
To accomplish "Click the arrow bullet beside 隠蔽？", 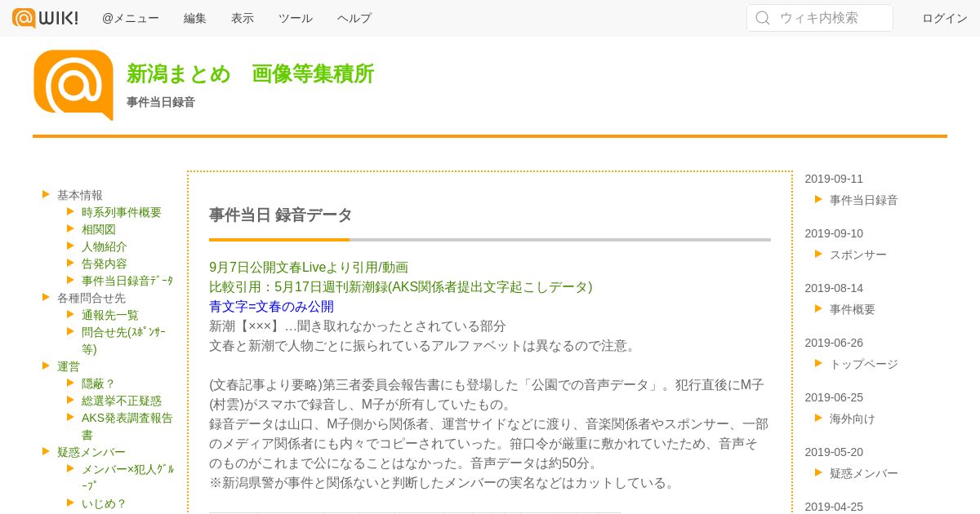I will click(x=71, y=383).
